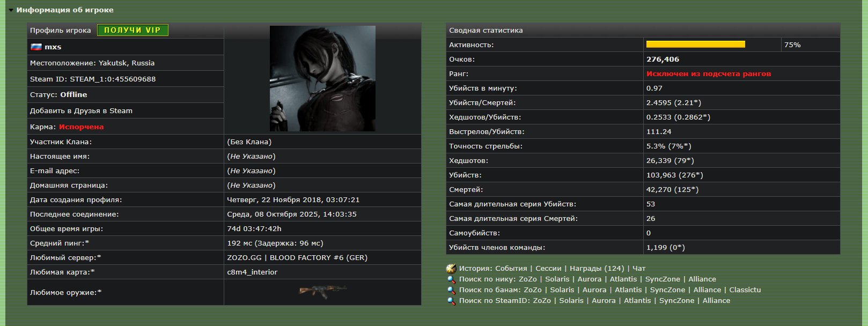This screenshot has height=326, width=868.
Task: Open the ZOZO.GG BLOOD FACTORY #6 server
Action: (297, 258)
